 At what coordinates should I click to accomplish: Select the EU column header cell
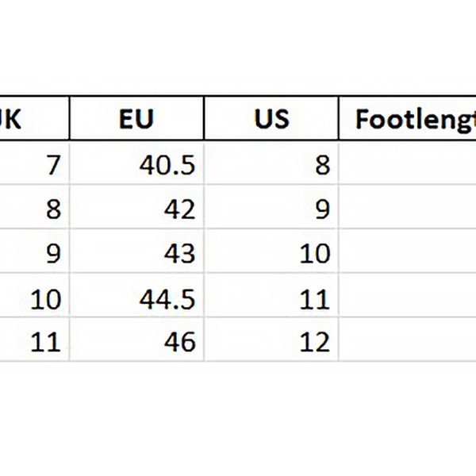point(136,119)
